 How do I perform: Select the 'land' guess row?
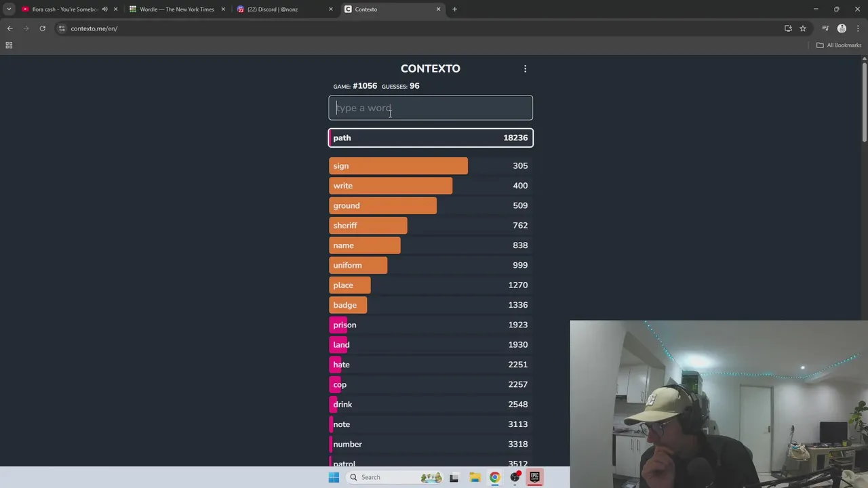[x=431, y=345]
